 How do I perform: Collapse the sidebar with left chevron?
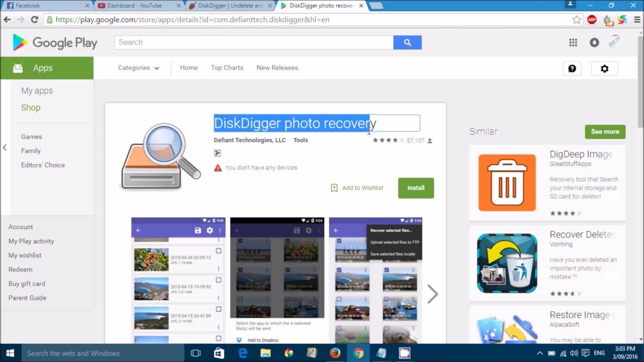coord(5,147)
